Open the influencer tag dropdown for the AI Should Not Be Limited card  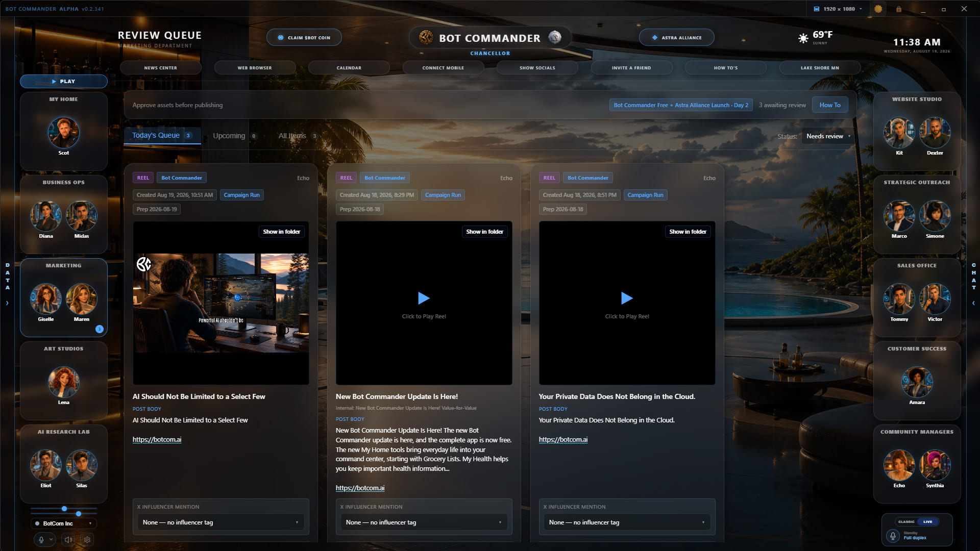[220, 522]
